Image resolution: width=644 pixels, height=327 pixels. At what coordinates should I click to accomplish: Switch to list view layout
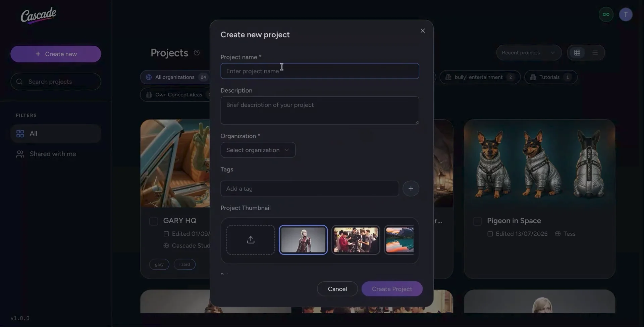(x=595, y=53)
